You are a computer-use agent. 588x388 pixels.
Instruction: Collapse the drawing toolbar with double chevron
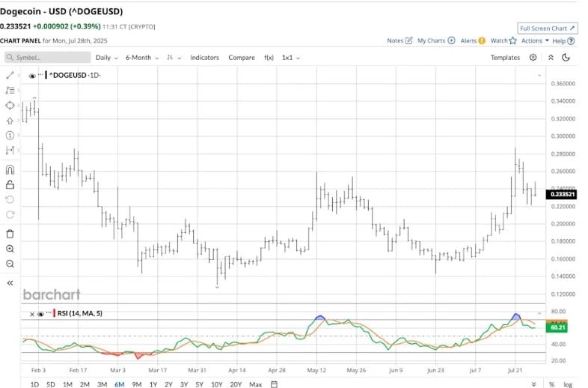10,283
